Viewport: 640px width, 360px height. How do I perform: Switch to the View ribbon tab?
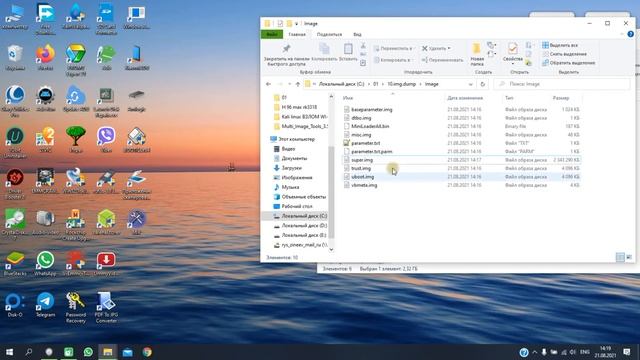357,34
